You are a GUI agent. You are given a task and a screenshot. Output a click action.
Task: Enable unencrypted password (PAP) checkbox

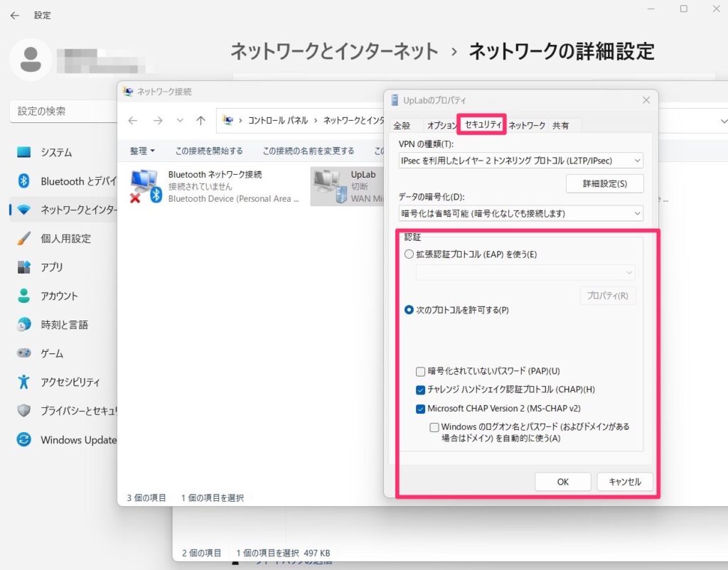point(421,371)
